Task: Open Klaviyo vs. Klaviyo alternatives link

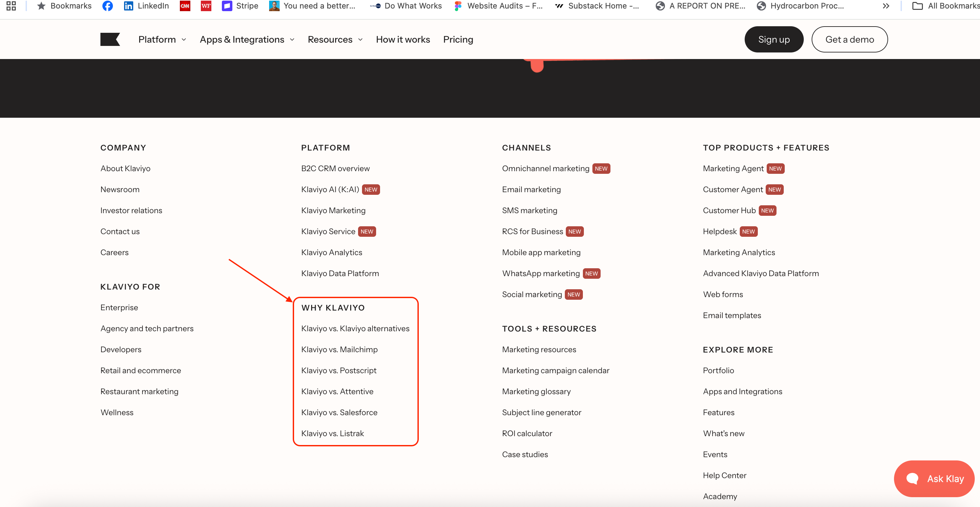Action: point(355,328)
